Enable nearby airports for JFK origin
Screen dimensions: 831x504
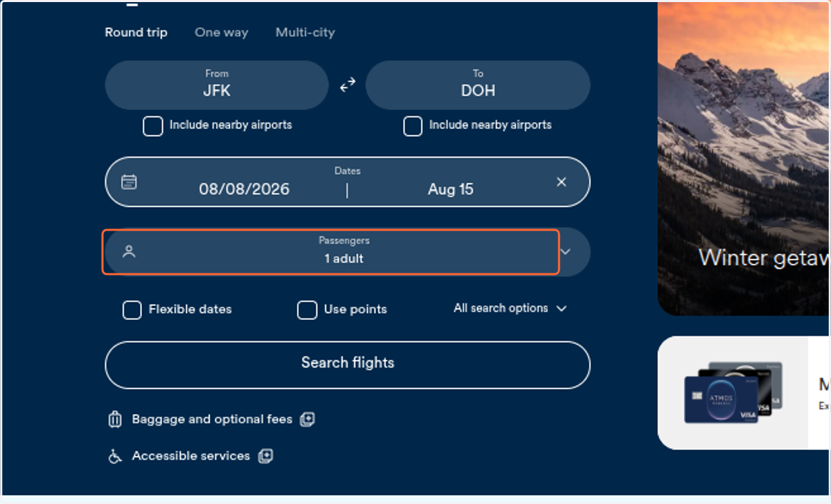(153, 126)
